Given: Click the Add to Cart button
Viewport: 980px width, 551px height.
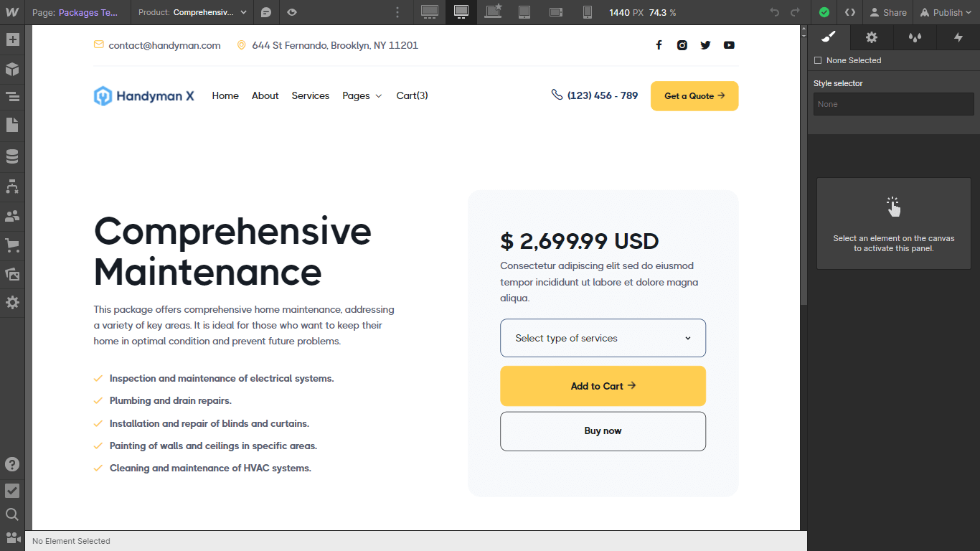Looking at the screenshot, I should coord(603,386).
